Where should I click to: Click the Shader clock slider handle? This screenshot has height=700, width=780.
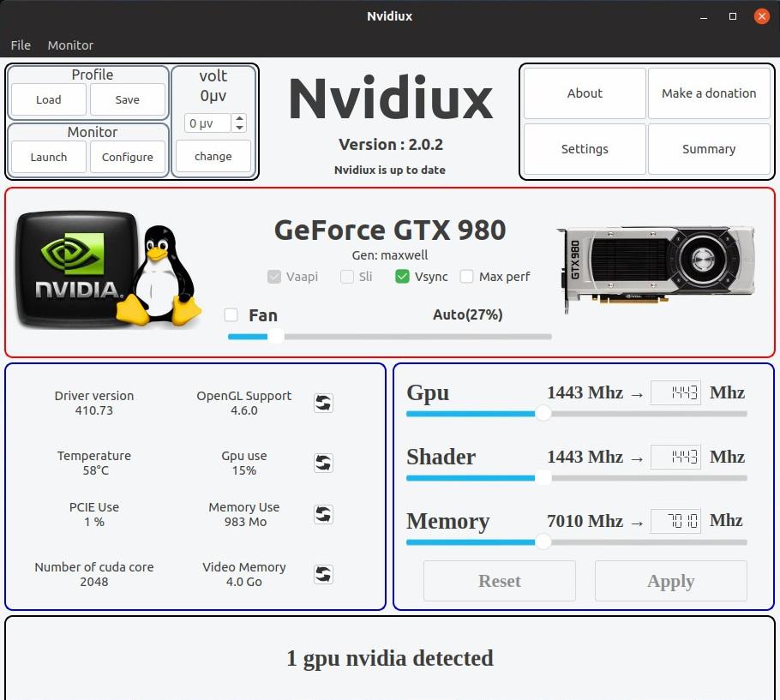(x=543, y=478)
